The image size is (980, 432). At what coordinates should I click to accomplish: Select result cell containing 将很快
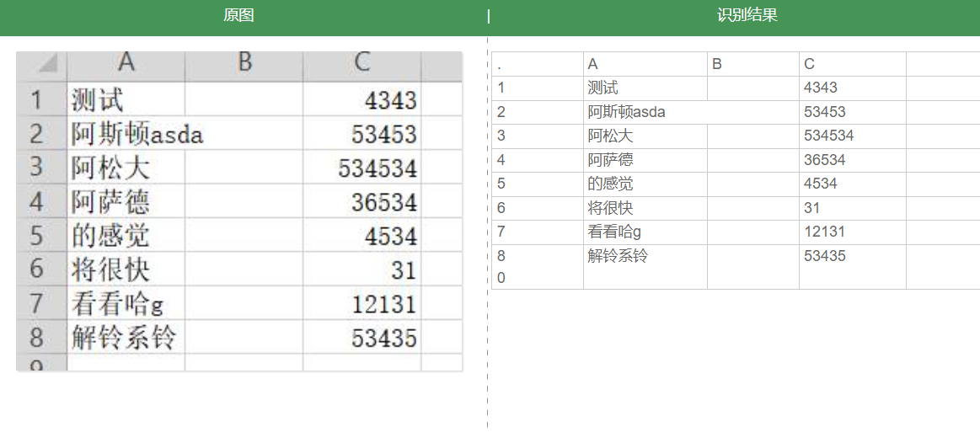pyautogui.click(x=645, y=208)
